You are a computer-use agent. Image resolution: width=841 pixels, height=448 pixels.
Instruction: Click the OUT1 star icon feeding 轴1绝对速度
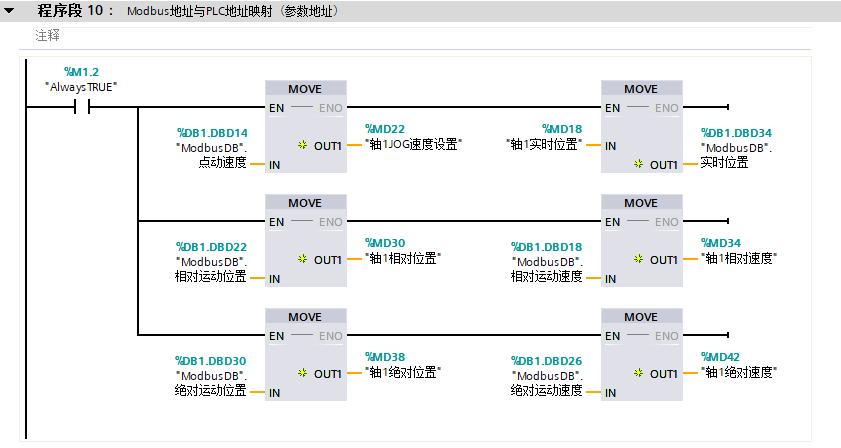coord(638,374)
